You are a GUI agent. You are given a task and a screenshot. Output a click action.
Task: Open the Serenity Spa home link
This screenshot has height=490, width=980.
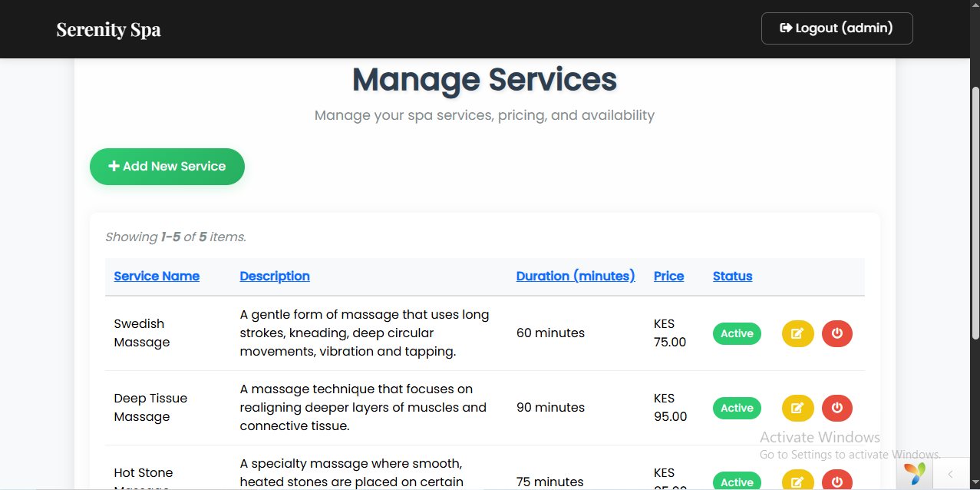click(108, 29)
